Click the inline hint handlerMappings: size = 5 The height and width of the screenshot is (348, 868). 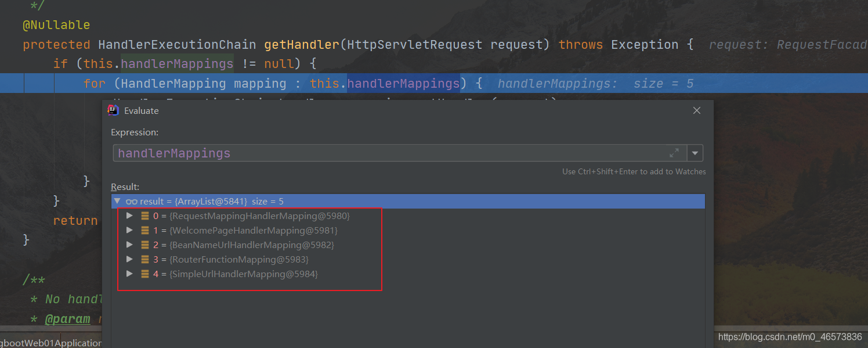coord(595,84)
